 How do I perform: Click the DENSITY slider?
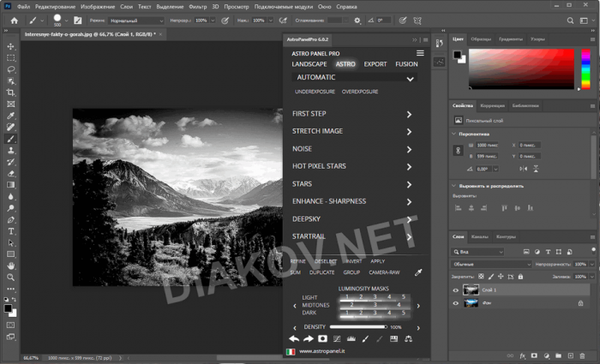(358, 326)
